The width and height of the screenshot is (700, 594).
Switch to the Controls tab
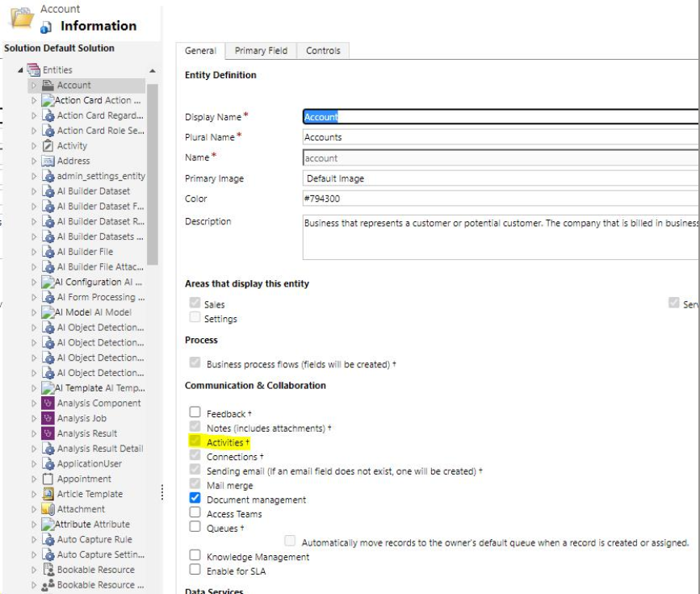(323, 51)
